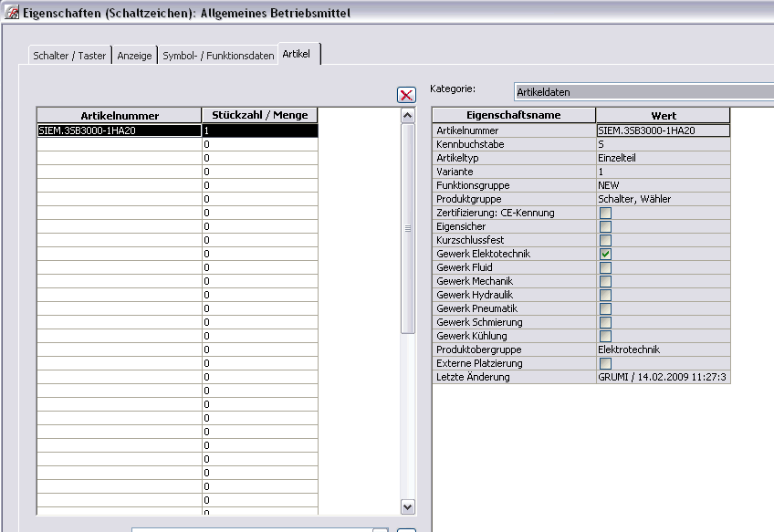The height and width of the screenshot is (532, 774).
Task: Click the Artikeltyp value Einzelteil
Action: 663,158
